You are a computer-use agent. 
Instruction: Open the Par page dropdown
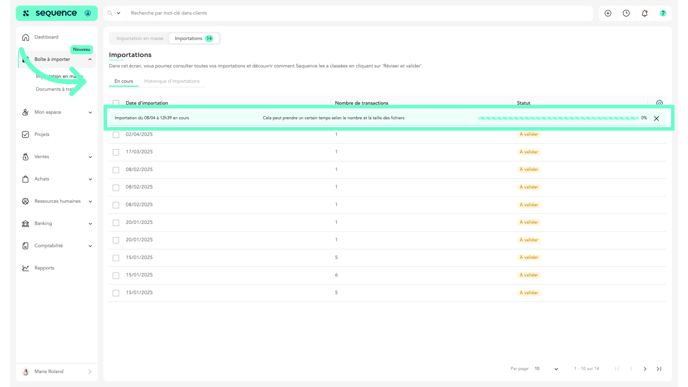point(546,369)
